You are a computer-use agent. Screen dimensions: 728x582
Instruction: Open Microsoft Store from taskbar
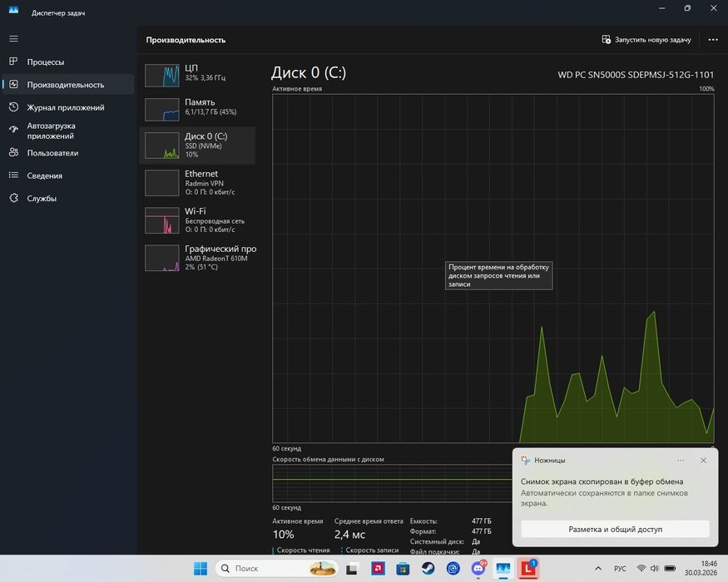coord(403,568)
